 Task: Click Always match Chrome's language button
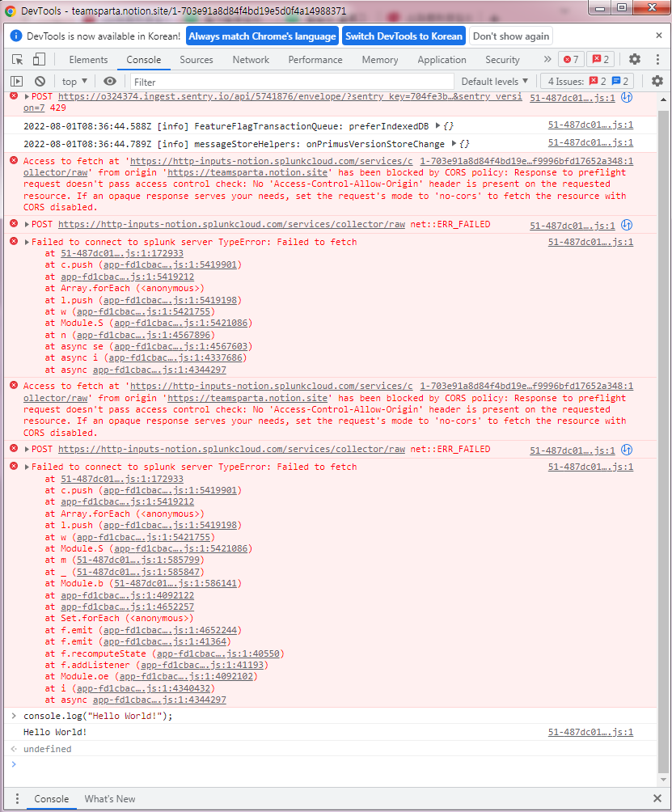coord(262,36)
